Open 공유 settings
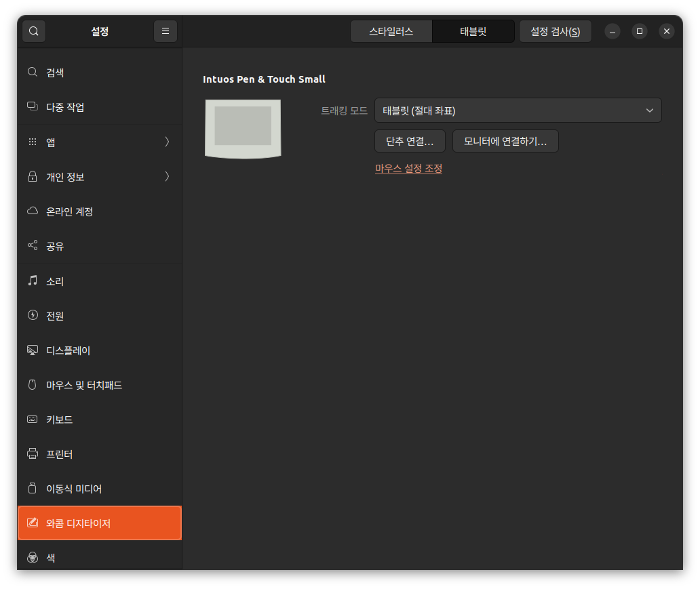This screenshot has height=589, width=700. tap(100, 246)
